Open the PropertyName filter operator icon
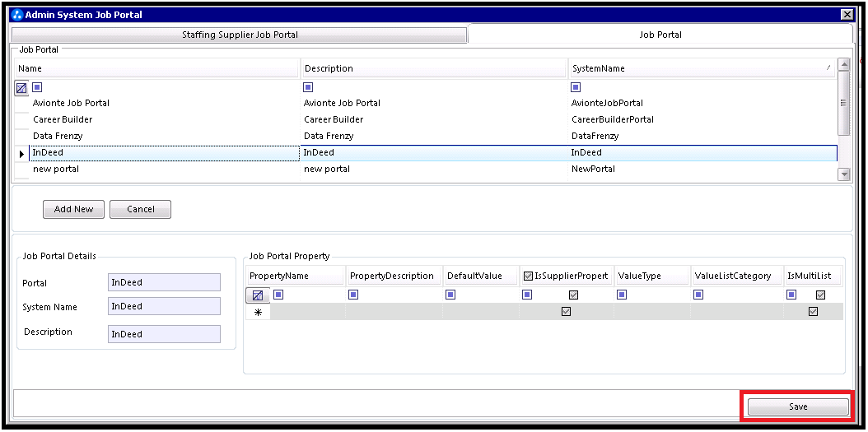Viewport: 868px width, 432px height. coord(278,295)
